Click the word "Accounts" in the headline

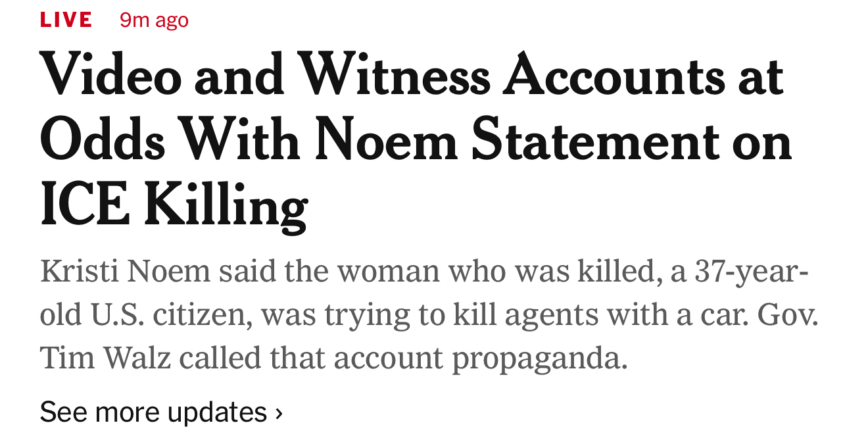click(614, 76)
